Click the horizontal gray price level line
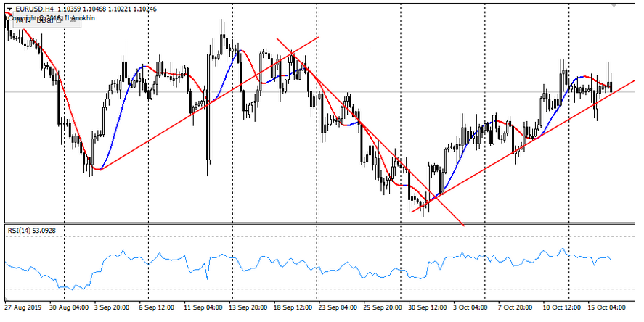The image size is (644, 322). [x=436, y=92]
